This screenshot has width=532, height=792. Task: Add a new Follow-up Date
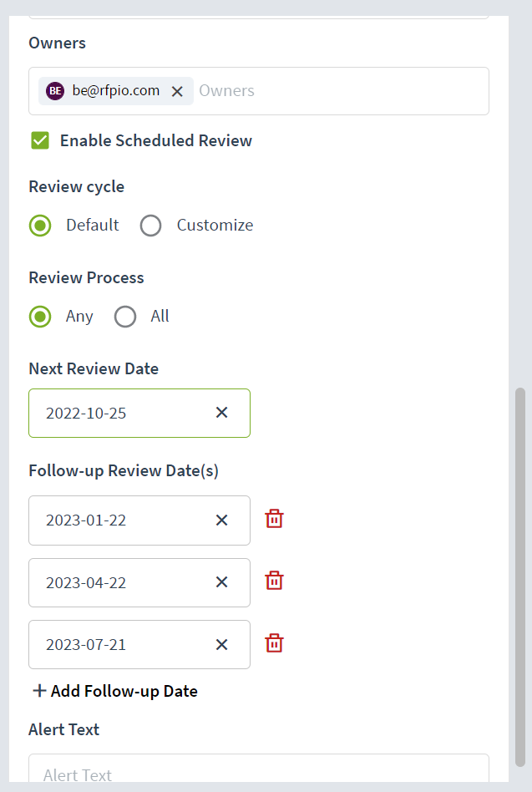pos(115,691)
